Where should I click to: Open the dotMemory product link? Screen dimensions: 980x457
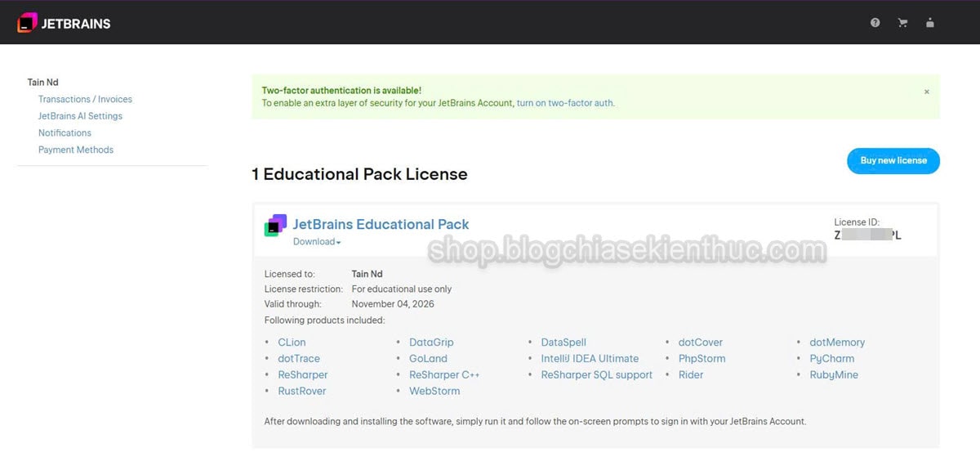point(837,343)
